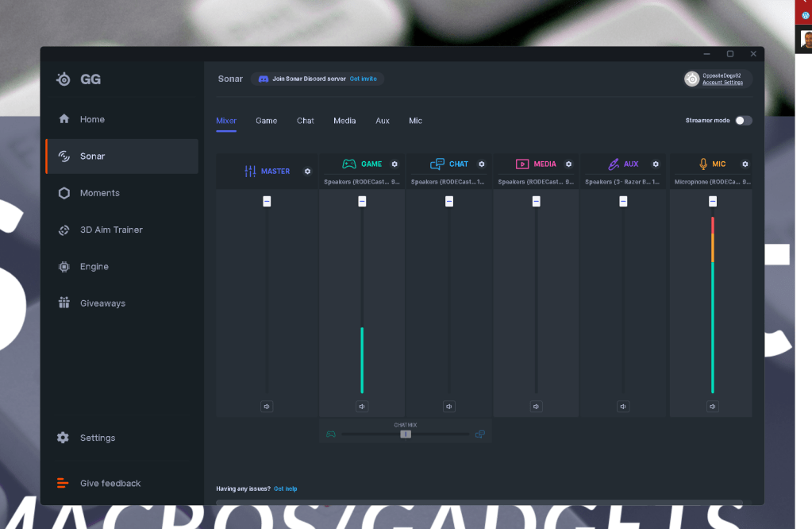
Task: Click the Giveaways gift icon
Action: (64, 303)
